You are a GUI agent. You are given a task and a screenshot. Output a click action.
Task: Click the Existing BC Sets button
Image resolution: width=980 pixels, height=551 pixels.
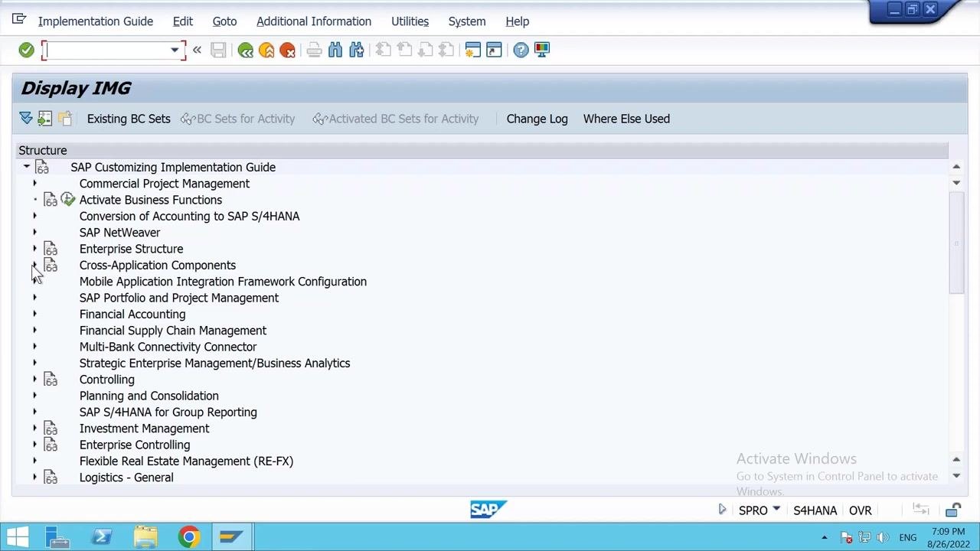[129, 119]
